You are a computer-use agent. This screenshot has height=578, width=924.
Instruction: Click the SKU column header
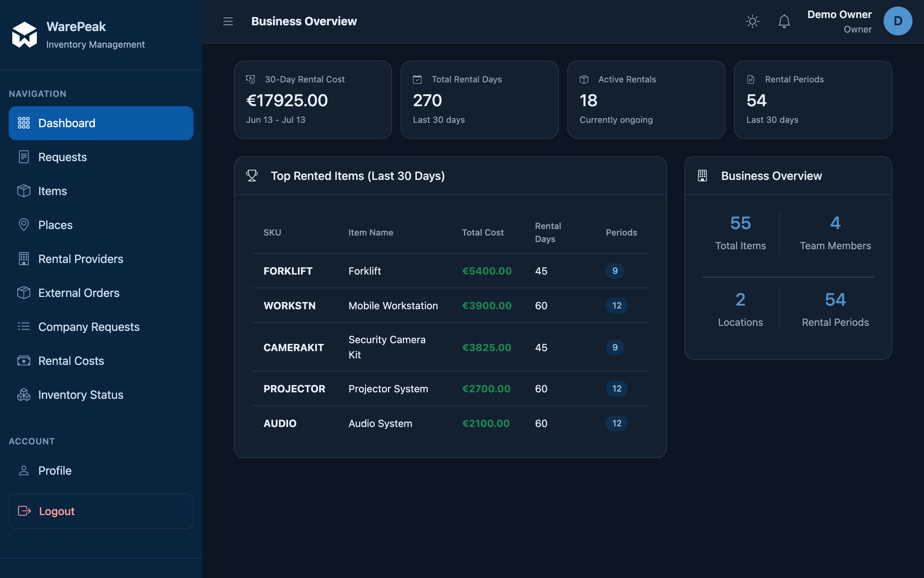[272, 232]
